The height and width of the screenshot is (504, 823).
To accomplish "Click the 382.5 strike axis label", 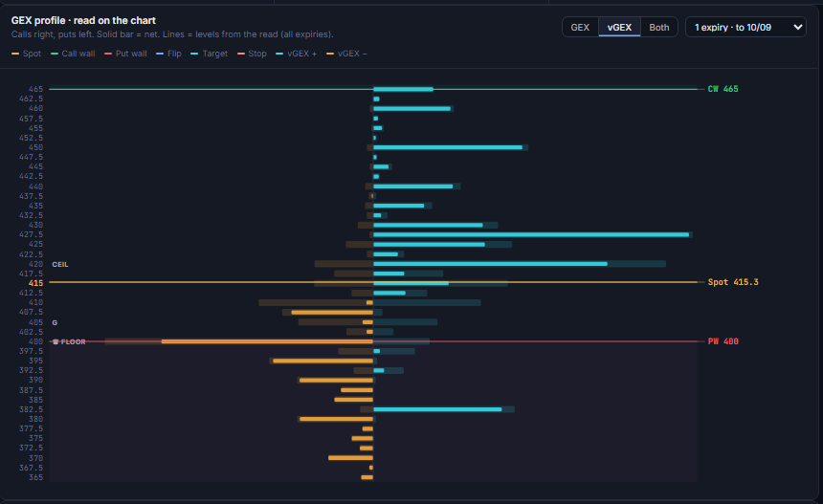I will (31, 409).
